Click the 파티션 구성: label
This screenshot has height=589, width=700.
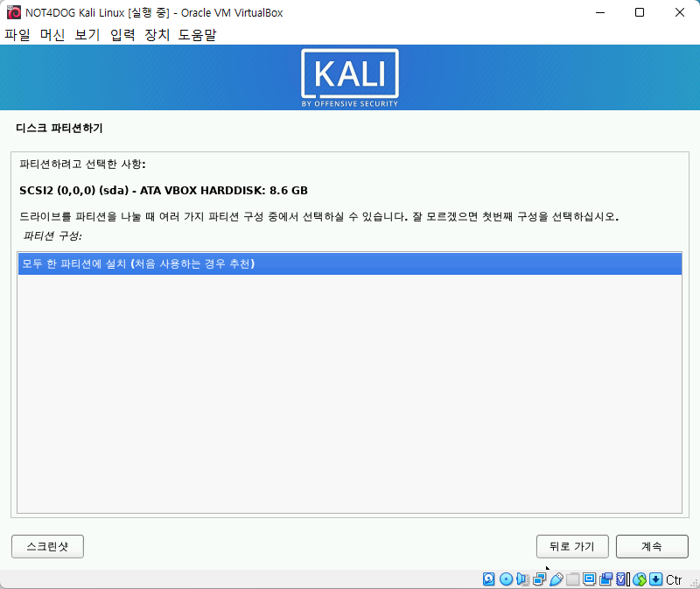point(52,235)
